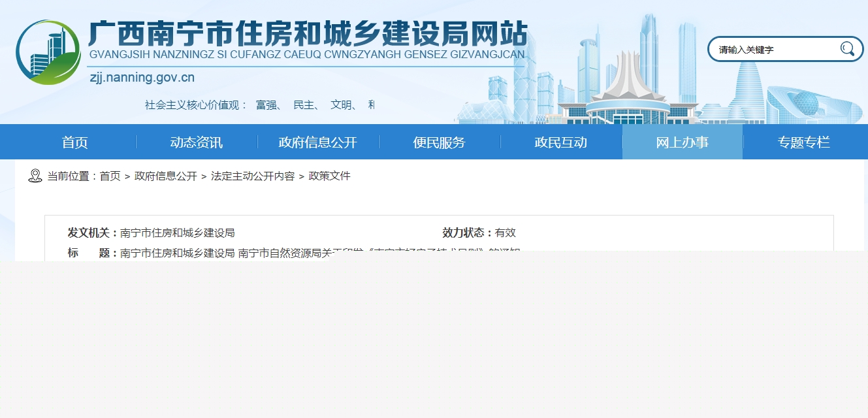Focus the 请输入关键字 search field

click(x=777, y=49)
